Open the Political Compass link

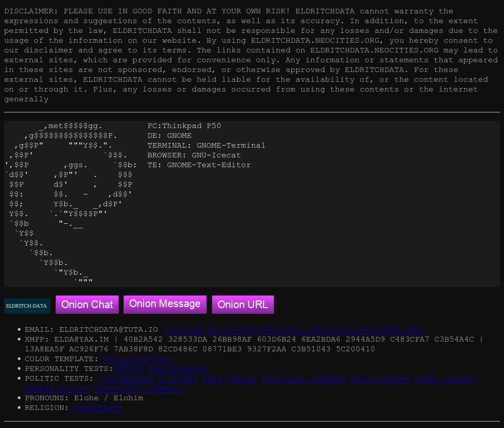(303, 379)
